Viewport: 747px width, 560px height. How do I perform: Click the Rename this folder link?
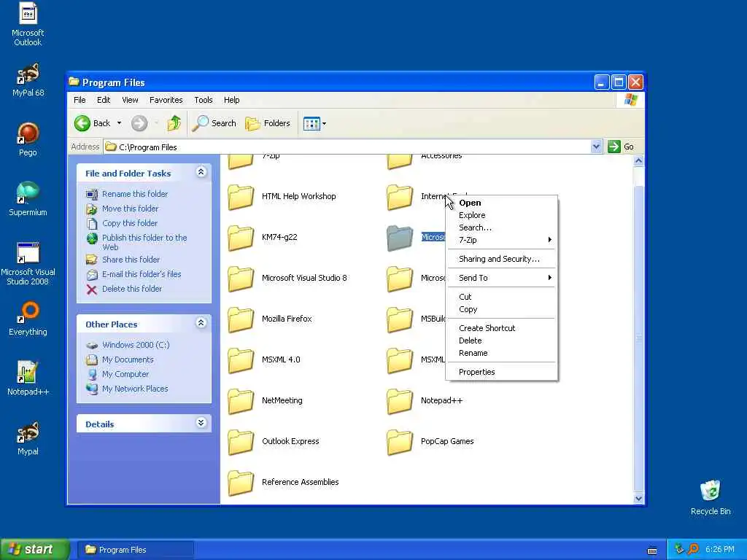(135, 194)
